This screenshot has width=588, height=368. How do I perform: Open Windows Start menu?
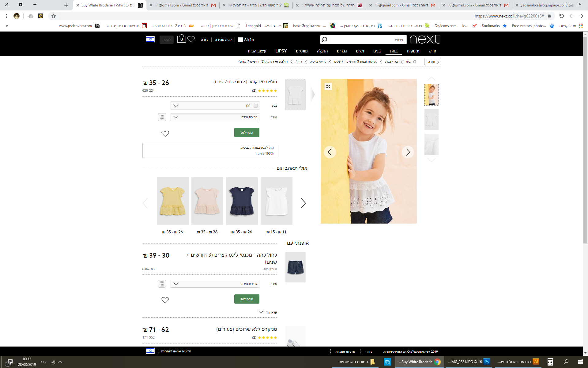(580, 362)
